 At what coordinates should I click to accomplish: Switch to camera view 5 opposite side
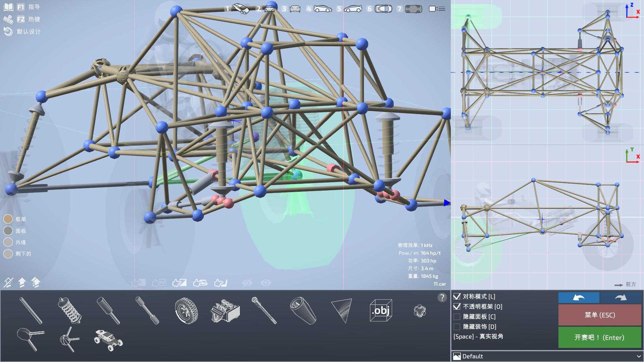click(350, 9)
